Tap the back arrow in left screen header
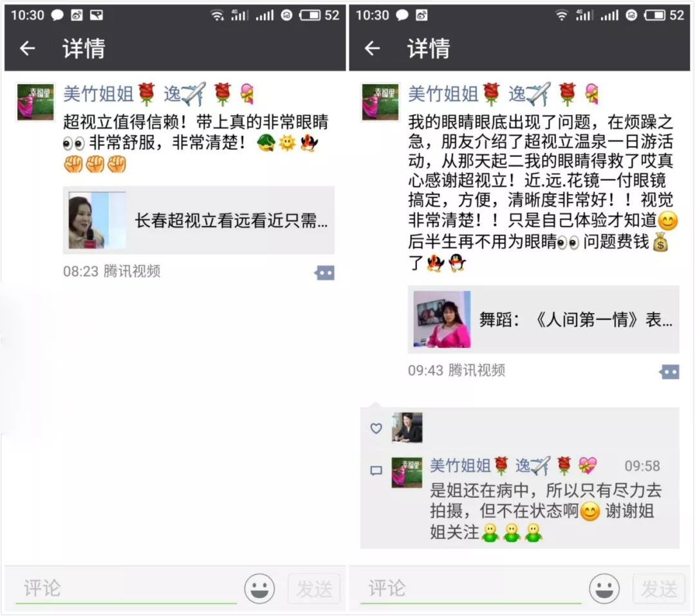 (28, 48)
